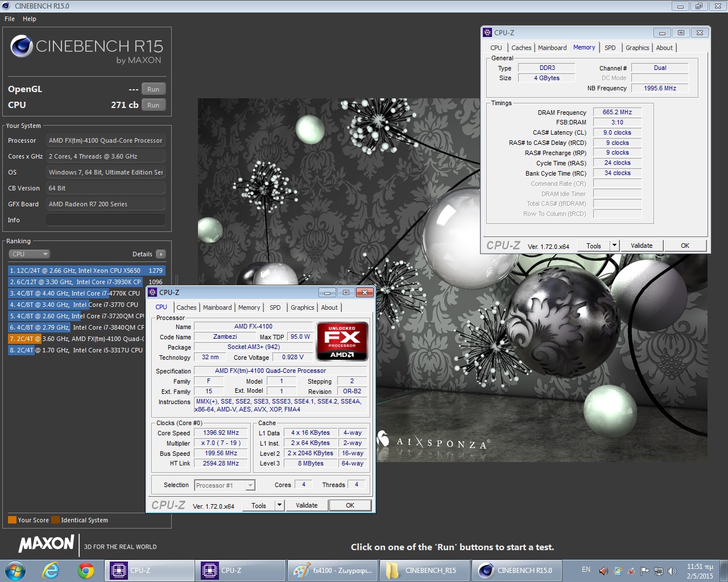Click the Tools button in CPU-Z Memory window

click(594, 246)
